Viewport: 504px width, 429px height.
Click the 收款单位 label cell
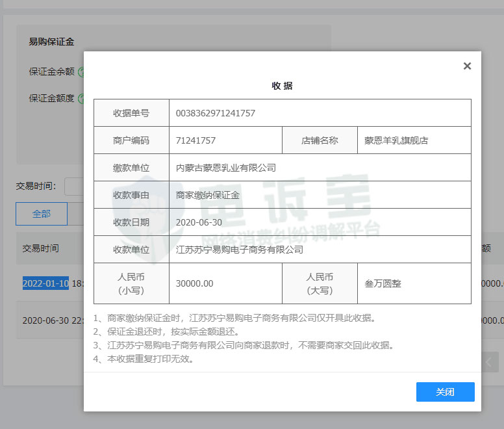(131, 250)
